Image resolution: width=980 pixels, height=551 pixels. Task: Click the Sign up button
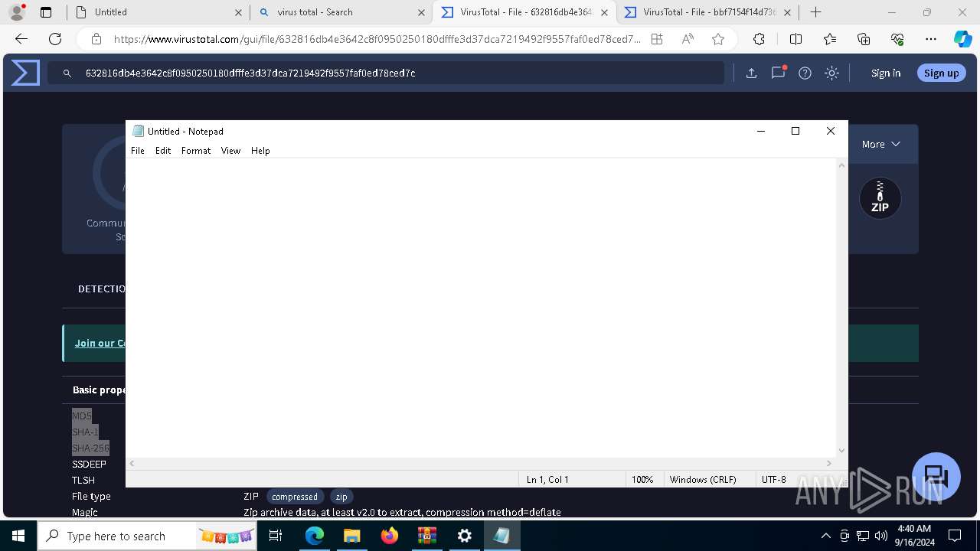(x=941, y=73)
